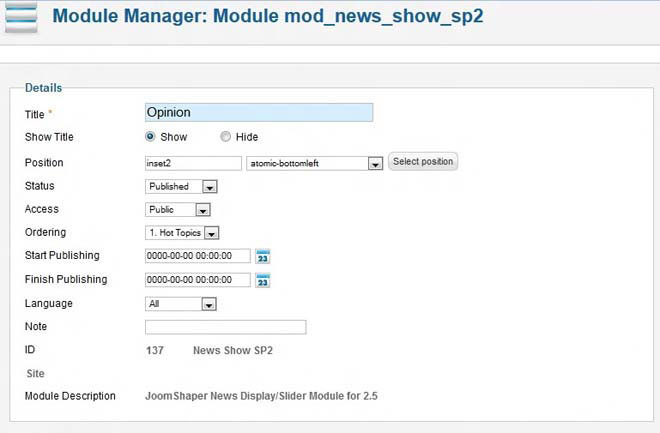Open the Status dropdown showing Published
The width and height of the screenshot is (660, 433).
pyautogui.click(x=210, y=187)
